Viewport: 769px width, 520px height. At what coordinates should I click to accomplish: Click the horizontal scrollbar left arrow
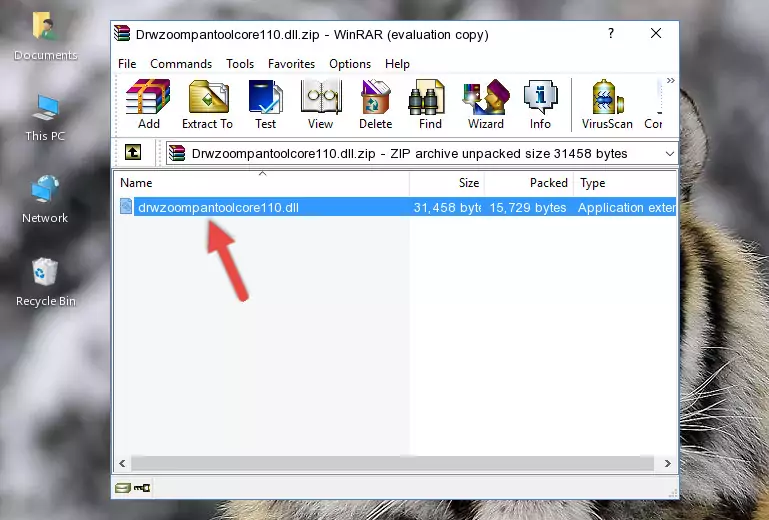(x=123, y=464)
